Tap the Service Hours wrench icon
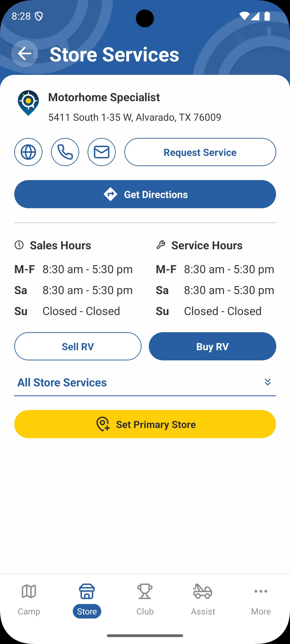 pos(161,245)
